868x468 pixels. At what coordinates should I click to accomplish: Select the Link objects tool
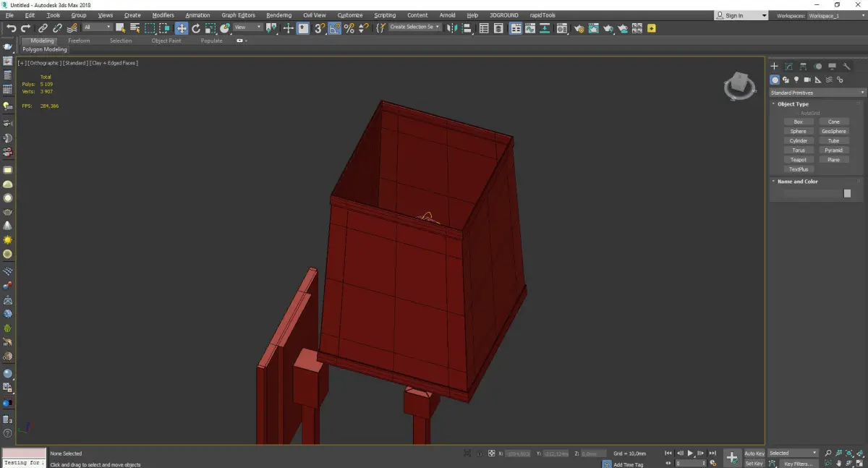(x=43, y=28)
